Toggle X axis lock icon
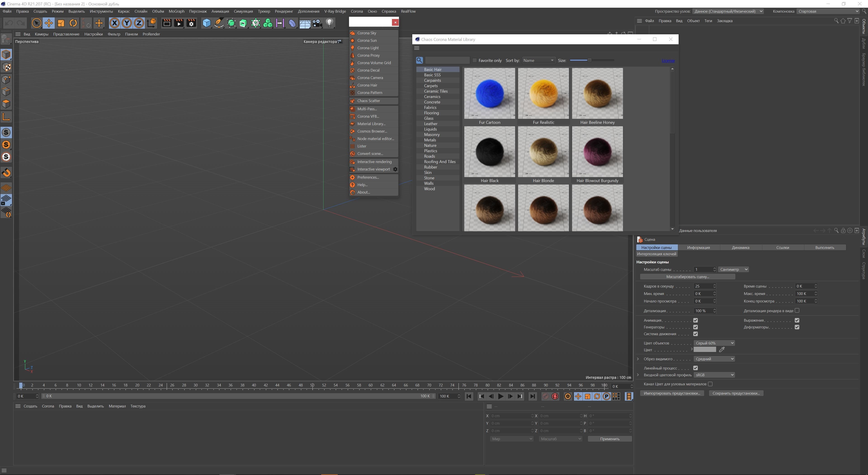Image resolution: width=868 pixels, height=475 pixels. (114, 23)
